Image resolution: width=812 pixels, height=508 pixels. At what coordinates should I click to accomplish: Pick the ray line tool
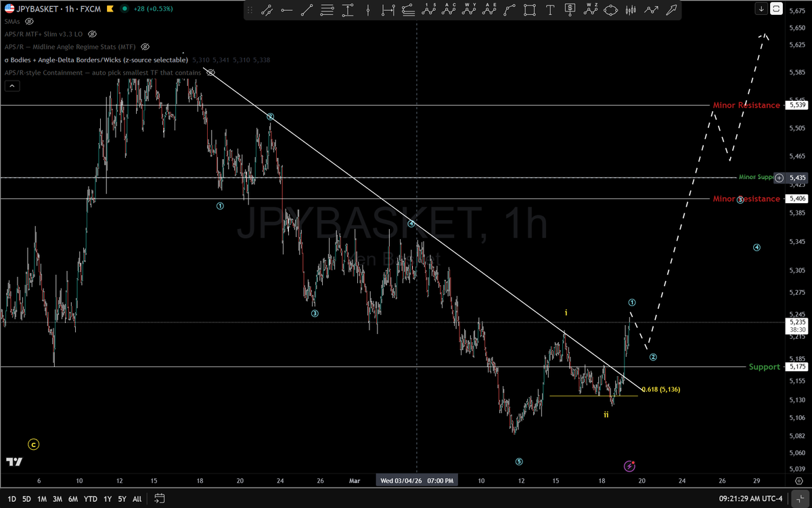[307, 10]
